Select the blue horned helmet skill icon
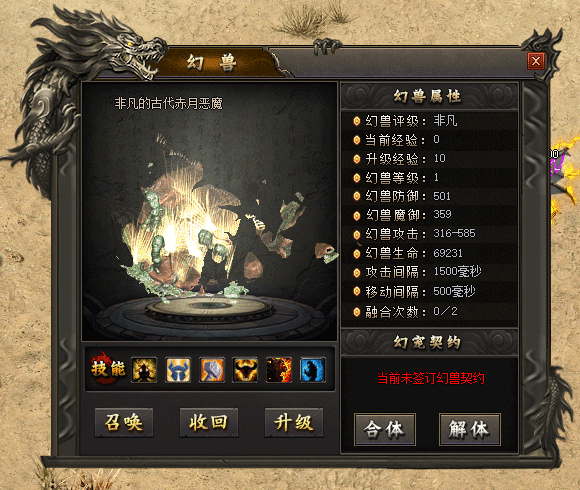The height and width of the screenshot is (490, 580). point(178,369)
